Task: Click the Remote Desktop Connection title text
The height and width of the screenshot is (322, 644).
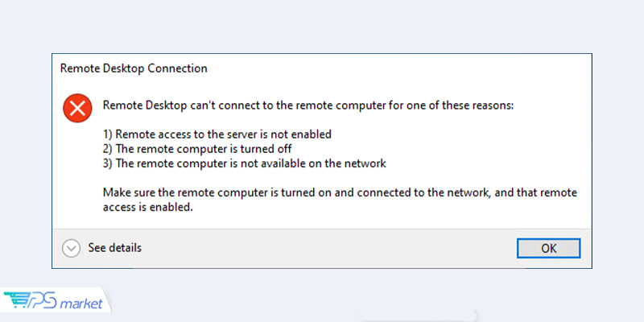Action: [134, 68]
